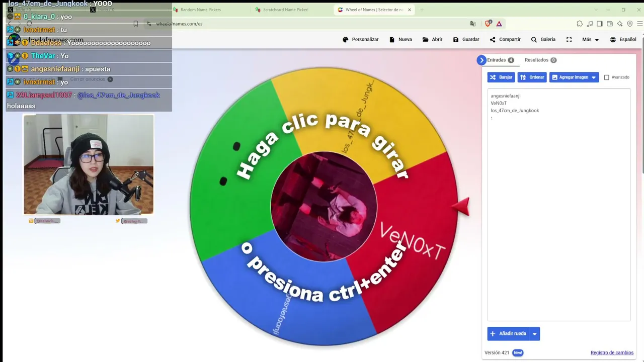Save the wheel with Guardar

coord(466,39)
